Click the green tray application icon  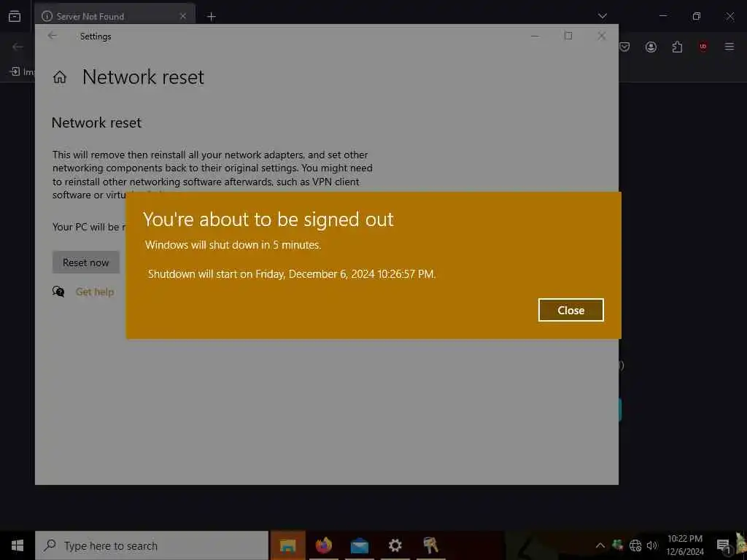pyautogui.click(x=618, y=545)
